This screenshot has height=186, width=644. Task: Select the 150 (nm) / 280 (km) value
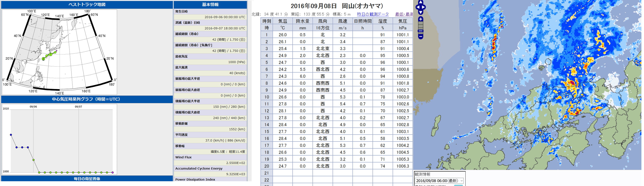click(229, 107)
